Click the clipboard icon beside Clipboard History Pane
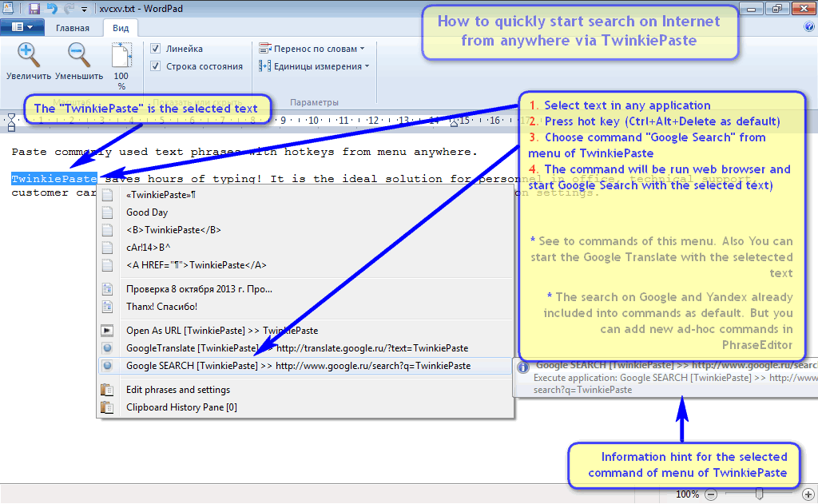This screenshot has height=504, width=818. tap(108, 407)
